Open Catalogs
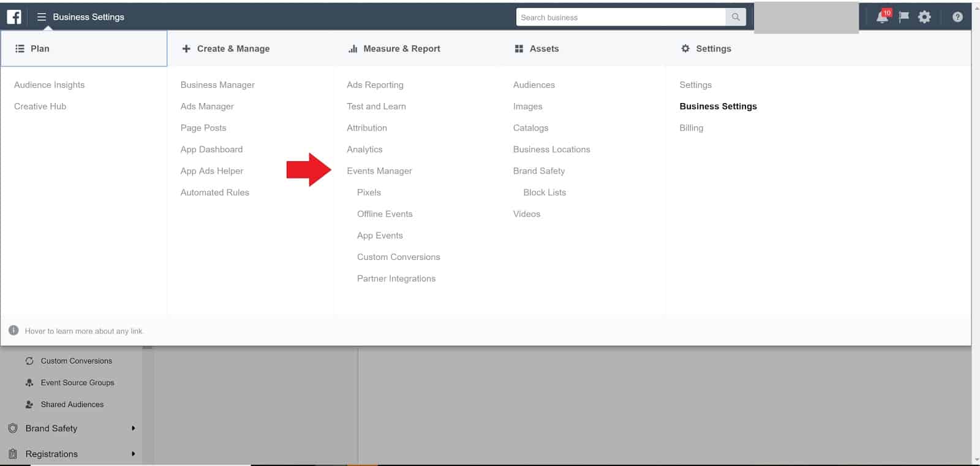980x466 pixels. pyautogui.click(x=531, y=128)
